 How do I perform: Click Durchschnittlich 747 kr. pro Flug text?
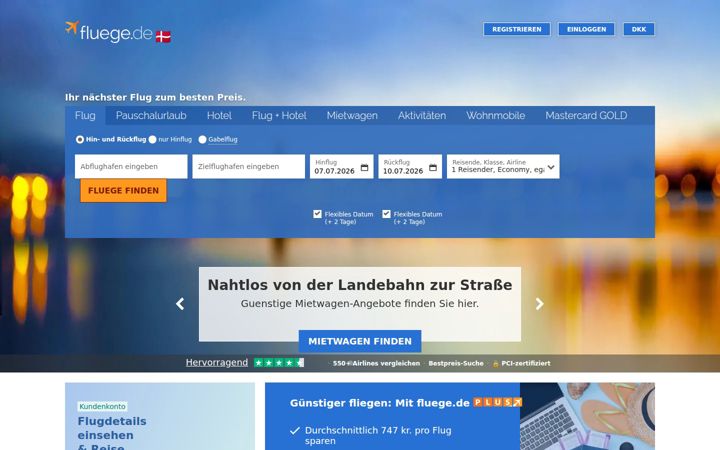(378, 435)
